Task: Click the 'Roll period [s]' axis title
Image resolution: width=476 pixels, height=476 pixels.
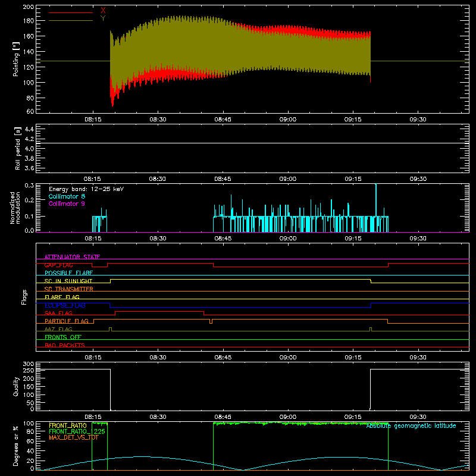Action: [x=18, y=148]
